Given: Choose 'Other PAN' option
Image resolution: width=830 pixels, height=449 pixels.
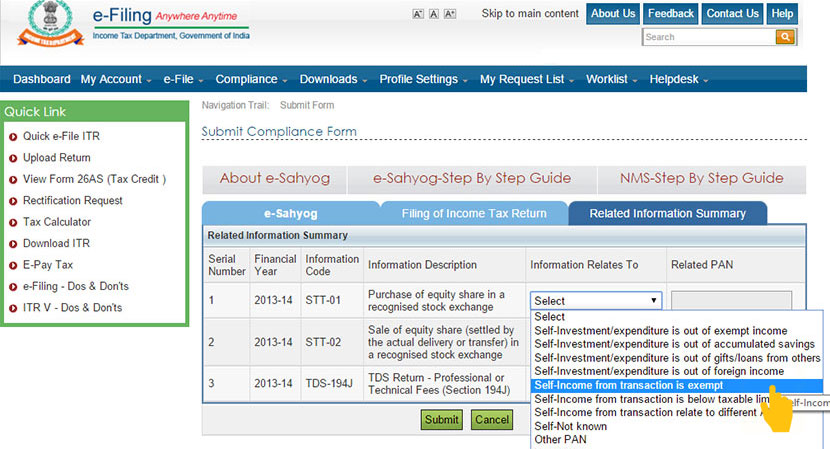Looking at the screenshot, I should [x=677, y=439].
